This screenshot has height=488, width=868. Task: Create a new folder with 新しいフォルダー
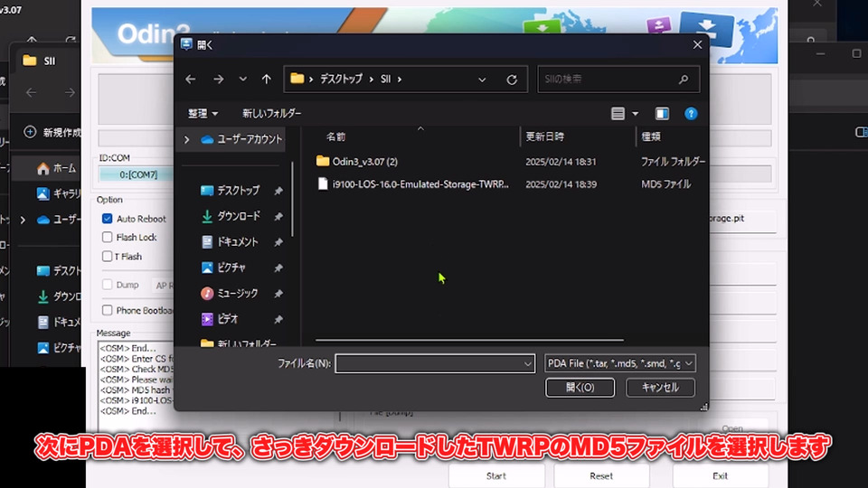coord(272,114)
